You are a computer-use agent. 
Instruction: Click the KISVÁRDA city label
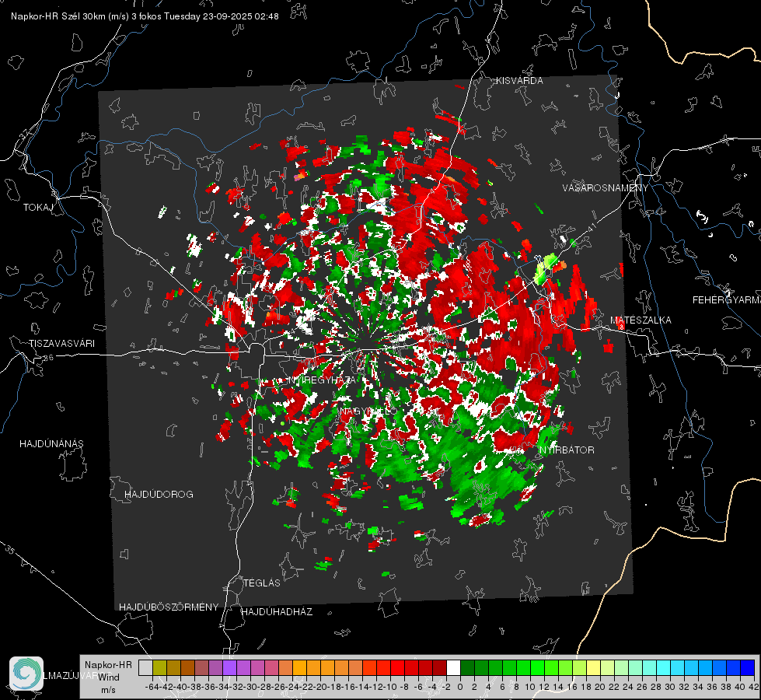(519, 81)
